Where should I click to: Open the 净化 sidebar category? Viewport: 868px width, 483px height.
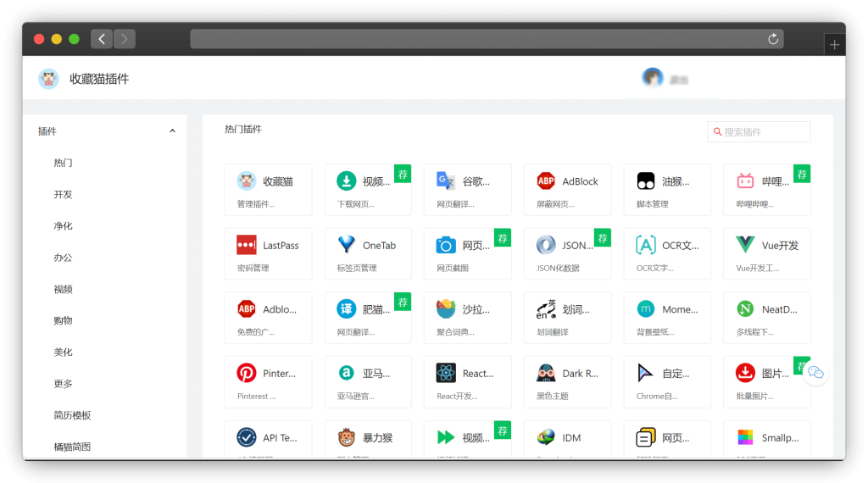(63, 226)
